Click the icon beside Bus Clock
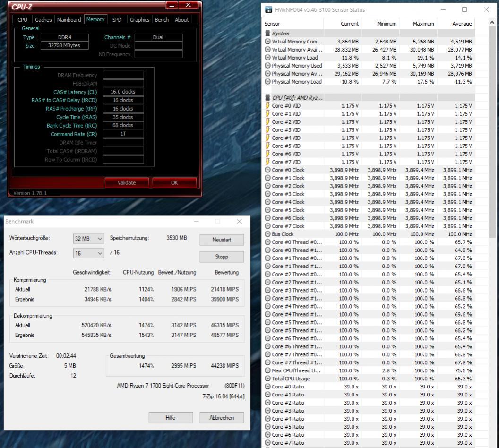 [267, 234]
